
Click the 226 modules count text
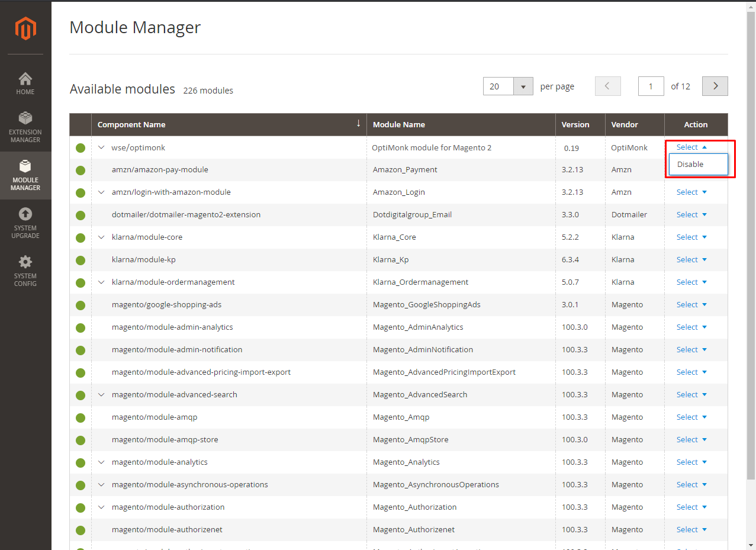[x=208, y=91]
